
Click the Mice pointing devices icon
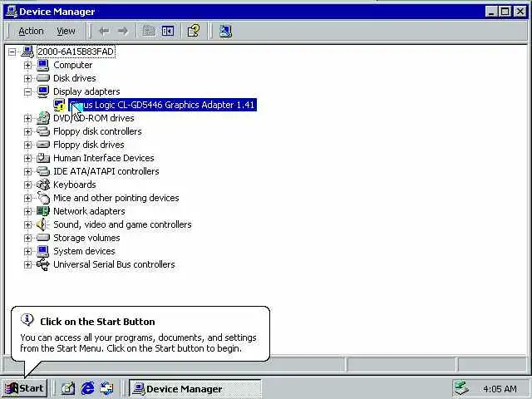43,198
